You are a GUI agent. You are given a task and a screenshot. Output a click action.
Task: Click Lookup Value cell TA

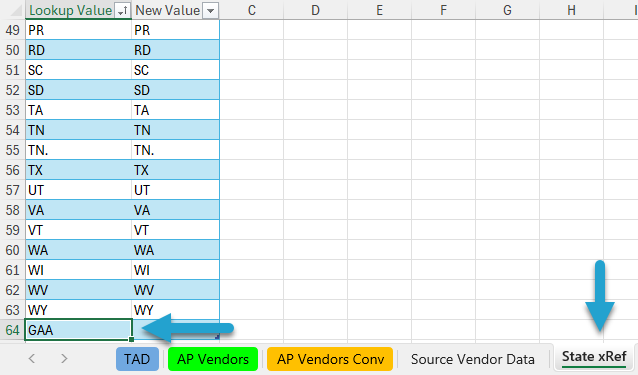[x=79, y=110]
